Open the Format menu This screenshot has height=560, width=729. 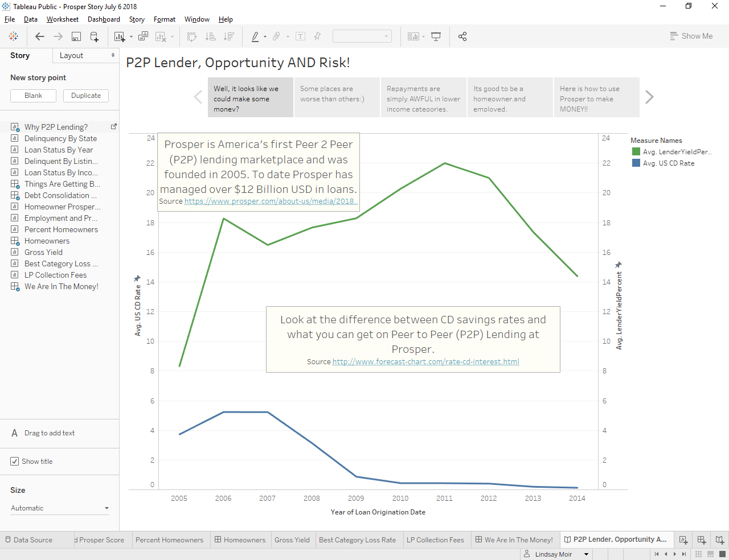pyautogui.click(x=165, y=19)
